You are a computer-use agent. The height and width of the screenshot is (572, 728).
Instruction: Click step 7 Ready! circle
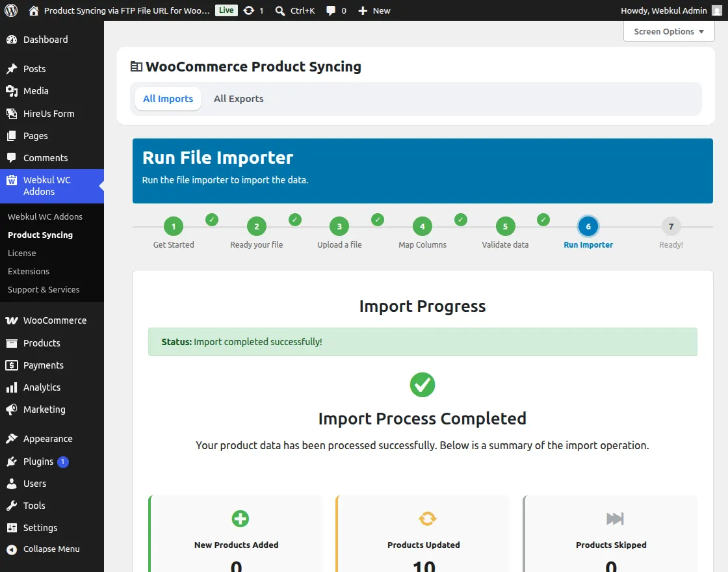(x=671, y=227)
